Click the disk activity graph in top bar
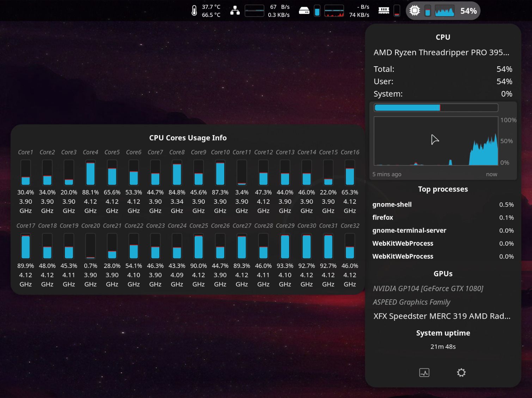The width and height of the screenshot is (532, 398). coord(334,11)
